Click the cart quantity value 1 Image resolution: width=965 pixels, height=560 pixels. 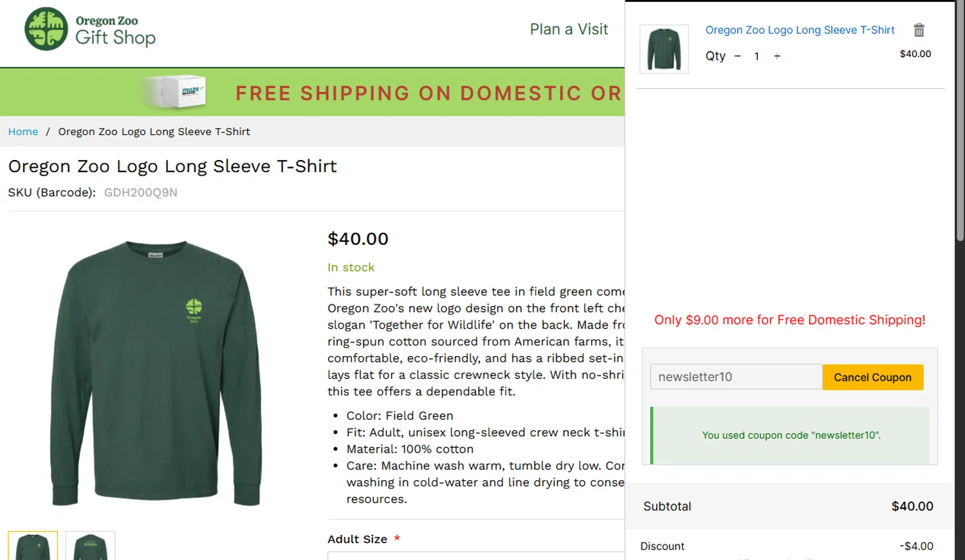[757, 57]
